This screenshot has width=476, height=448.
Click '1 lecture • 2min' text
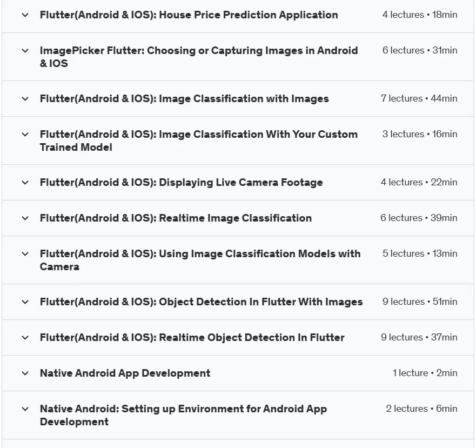[x=425, y=373]
